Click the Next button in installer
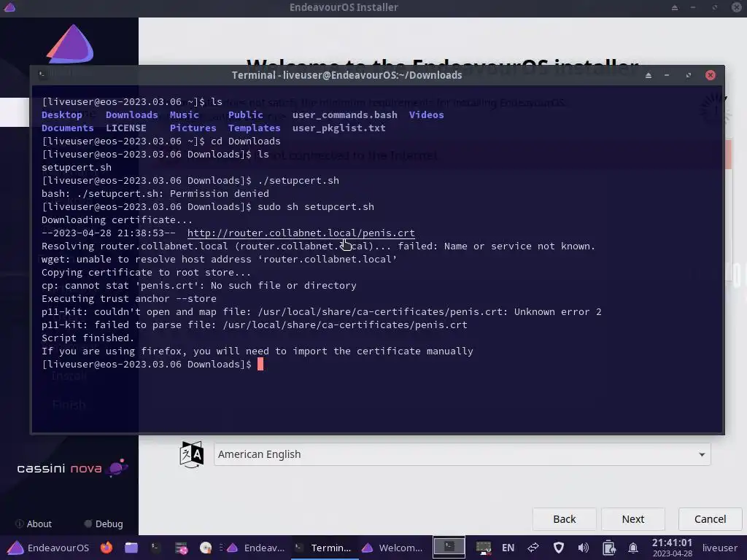The height and width of the screenshot is (560, 747). (632, 519)
